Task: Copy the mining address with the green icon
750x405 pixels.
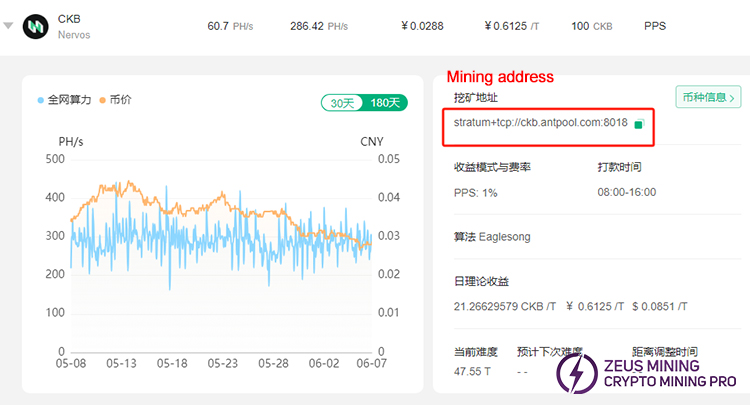Action: (639, 124)
